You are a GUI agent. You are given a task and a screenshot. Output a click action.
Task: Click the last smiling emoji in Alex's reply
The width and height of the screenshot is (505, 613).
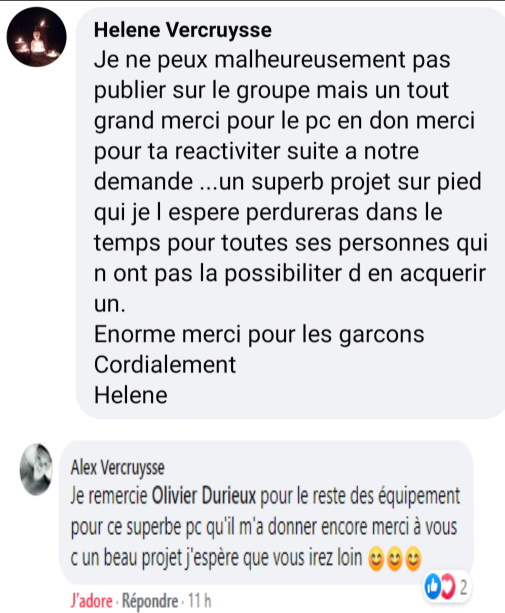click(x=413, y=559)
